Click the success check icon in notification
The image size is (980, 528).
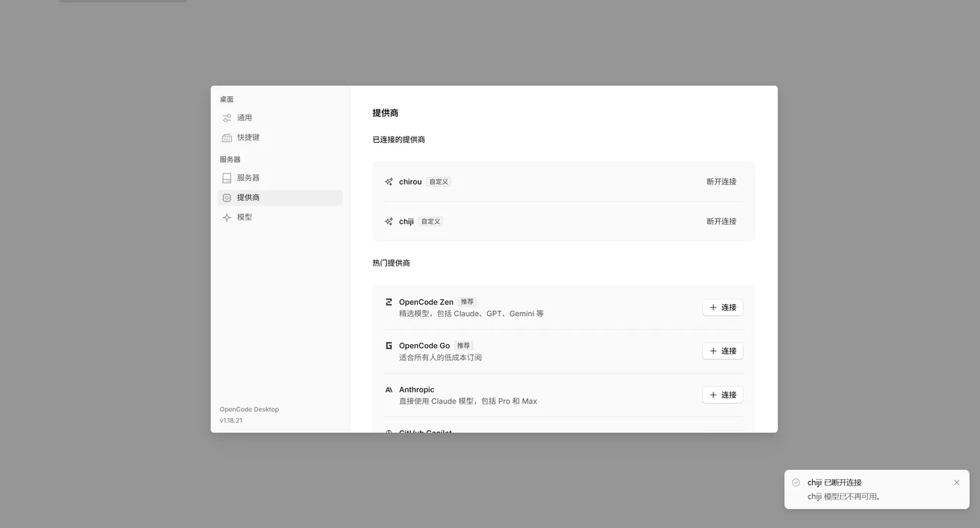[796, 483]
